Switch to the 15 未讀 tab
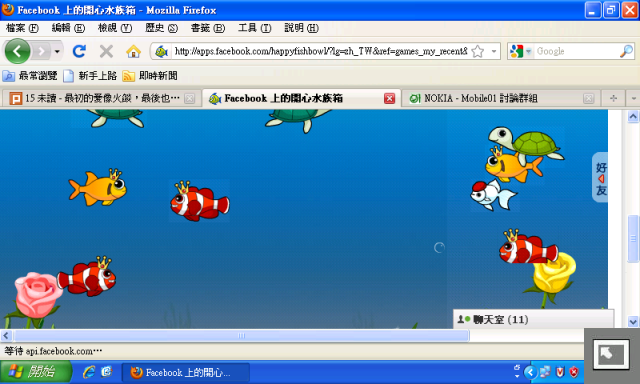The width and height of the screenshot is (640, 384). [101, 98]
